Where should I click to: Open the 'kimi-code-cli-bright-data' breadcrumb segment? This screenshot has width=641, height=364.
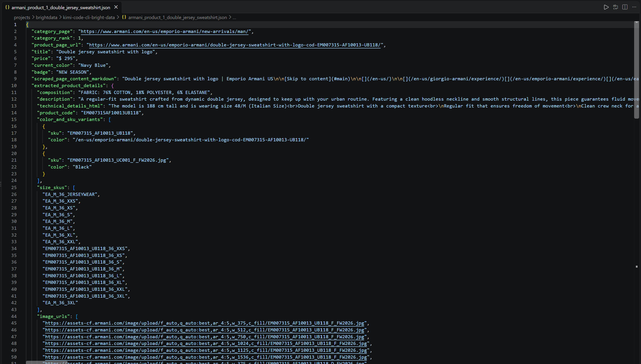coord(89,18)
